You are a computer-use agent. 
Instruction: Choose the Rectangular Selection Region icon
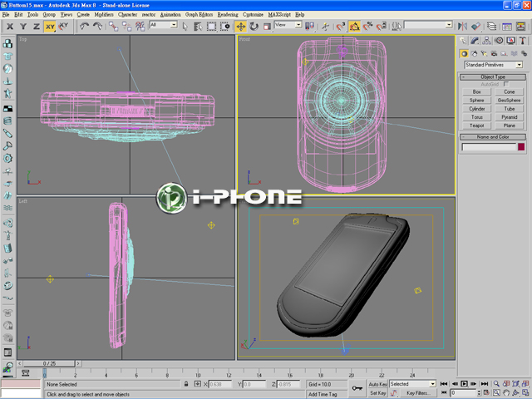point(211,26)
